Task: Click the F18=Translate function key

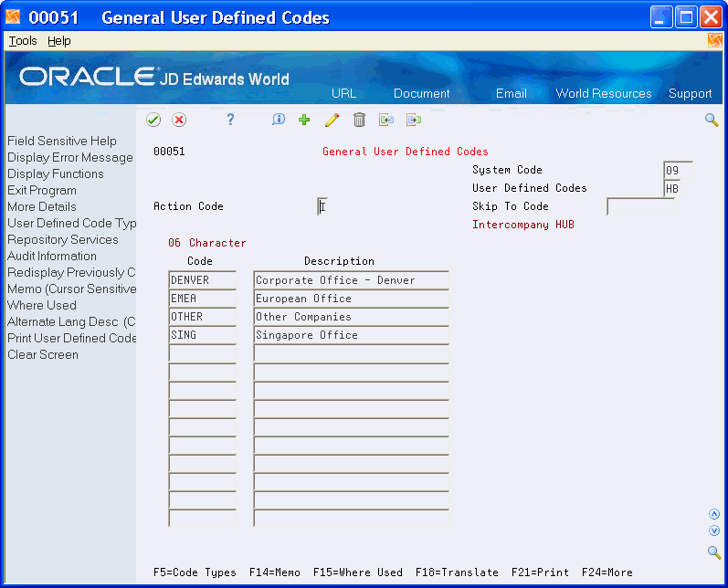Action: (457, 572)
